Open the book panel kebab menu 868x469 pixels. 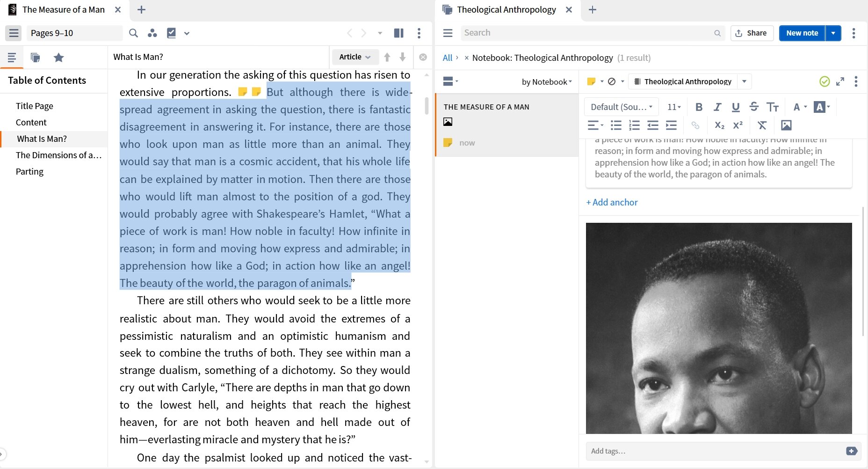(419, 33)
